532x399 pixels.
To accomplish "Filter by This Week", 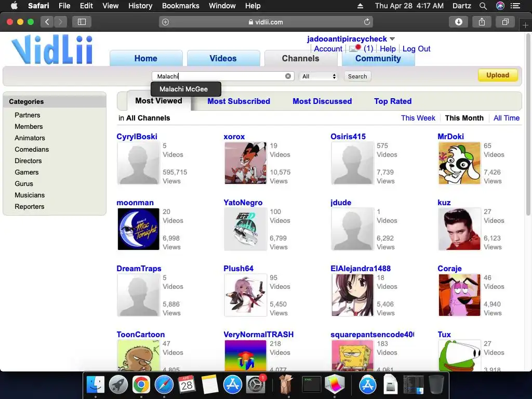I will tap(418, 118).
